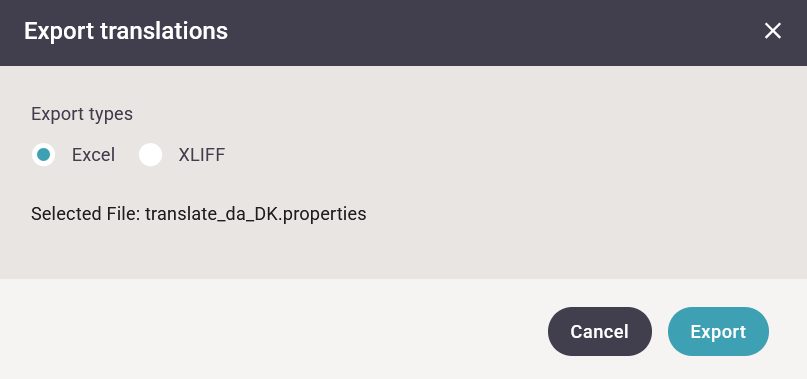The width and height of the screenshot is (807, 379).
Task: Click the Export types heading label
Action: (x=82, y=114)
